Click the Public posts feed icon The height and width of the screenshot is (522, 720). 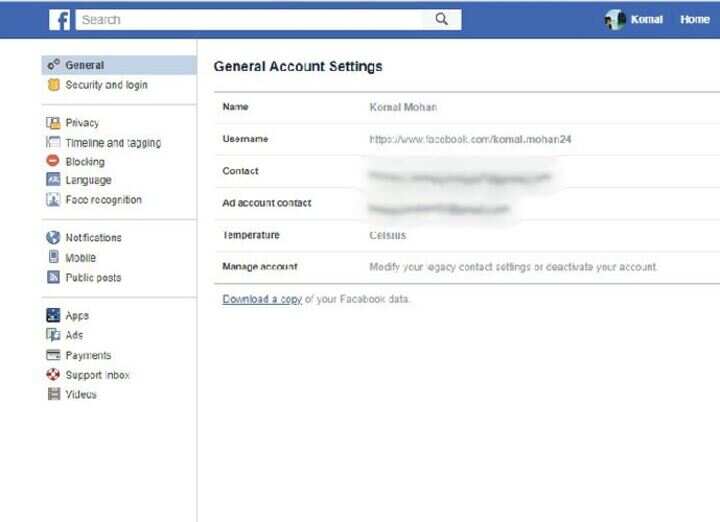click(x=53, y=277)
